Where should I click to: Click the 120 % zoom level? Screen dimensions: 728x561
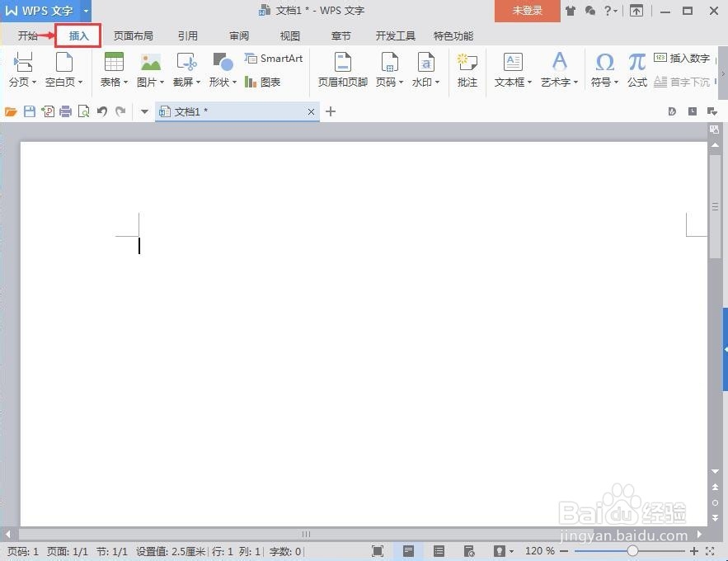[x=539, y=551]
